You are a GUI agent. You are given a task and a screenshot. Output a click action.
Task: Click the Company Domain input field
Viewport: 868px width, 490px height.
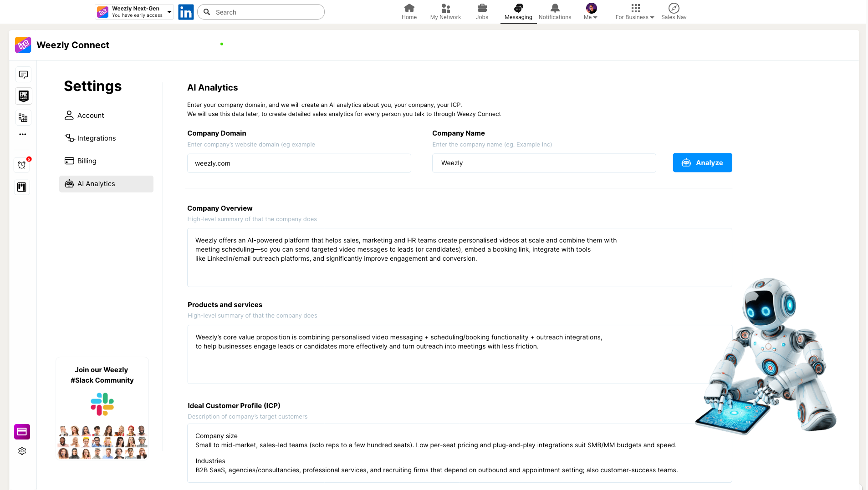(299, 163)
